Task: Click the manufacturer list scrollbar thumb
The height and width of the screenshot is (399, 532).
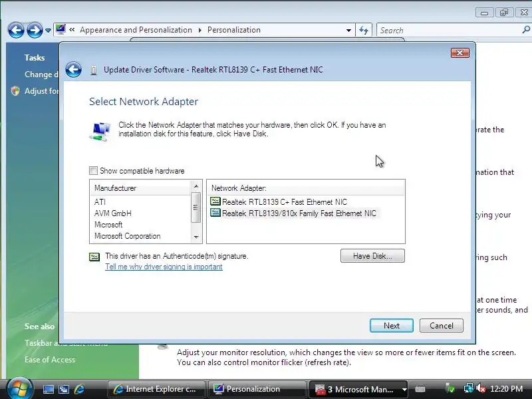Action: pyautogui.click(x=196, y=207)
